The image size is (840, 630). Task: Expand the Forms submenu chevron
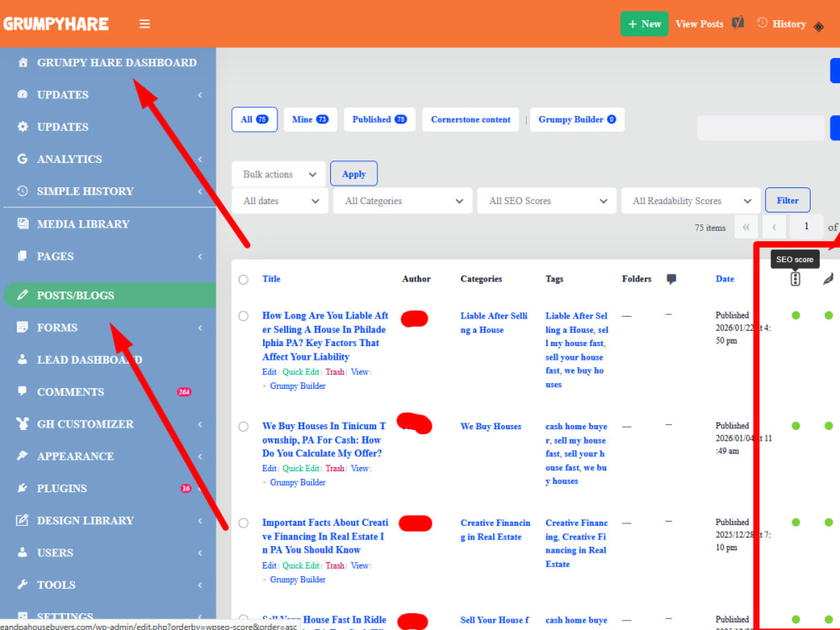[200, 328]
